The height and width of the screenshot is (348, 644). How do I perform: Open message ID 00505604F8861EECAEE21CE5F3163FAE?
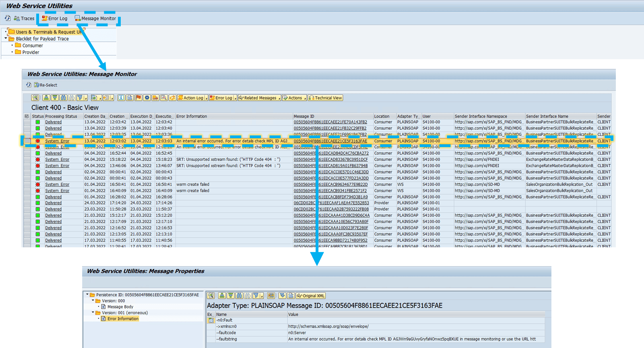tap(330, 141)
